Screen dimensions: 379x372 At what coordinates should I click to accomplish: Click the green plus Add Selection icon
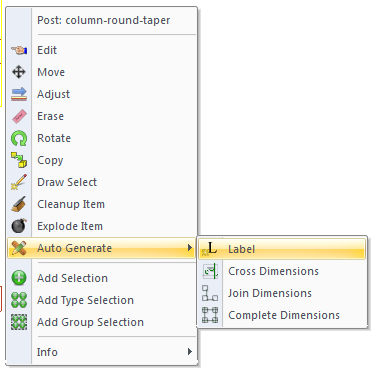pos(19,278)
